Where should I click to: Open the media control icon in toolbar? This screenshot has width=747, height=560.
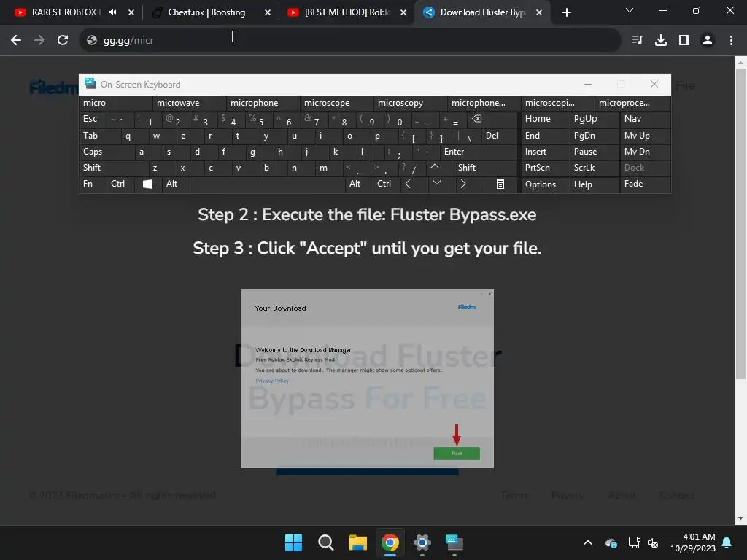pyautogui.click(x=637, y=41)
